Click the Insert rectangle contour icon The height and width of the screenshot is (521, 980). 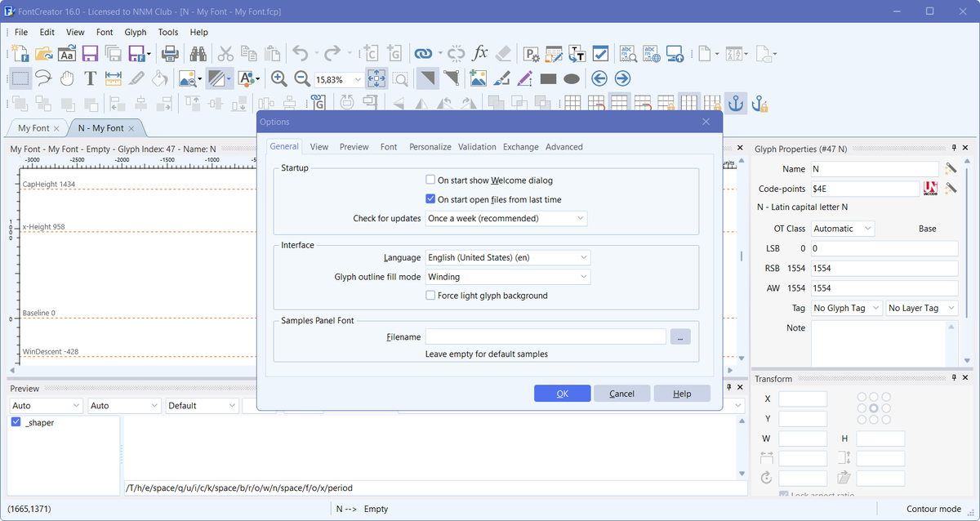[548, 79]
